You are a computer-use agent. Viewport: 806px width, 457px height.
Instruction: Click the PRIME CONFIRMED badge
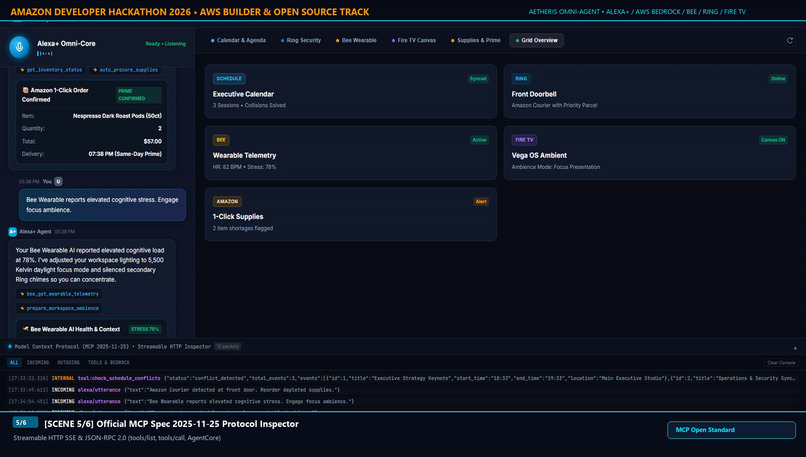[138, 95]
